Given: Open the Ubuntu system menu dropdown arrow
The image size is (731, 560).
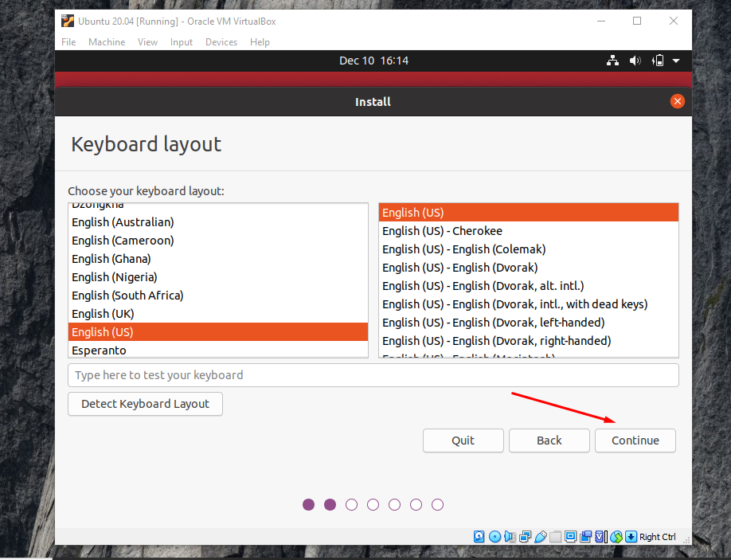Looking at the screenshot, I should tap(676, 61).
